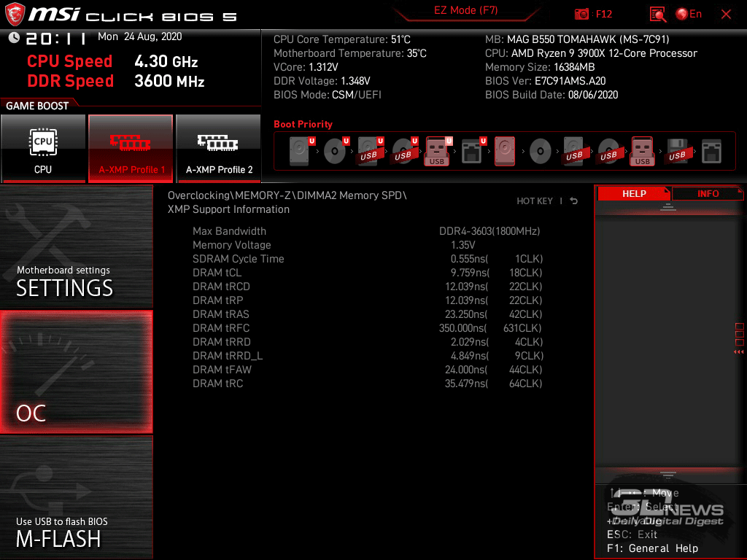The height and width of the screenshot is (560, 747).
Task: Select the legacy CD/DVD drive without UEFI badge
Action: tap(540, 152)
